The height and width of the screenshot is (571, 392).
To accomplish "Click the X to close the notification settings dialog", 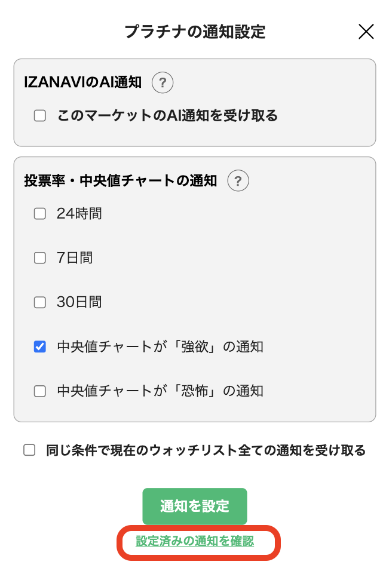I will pos(366,32).
